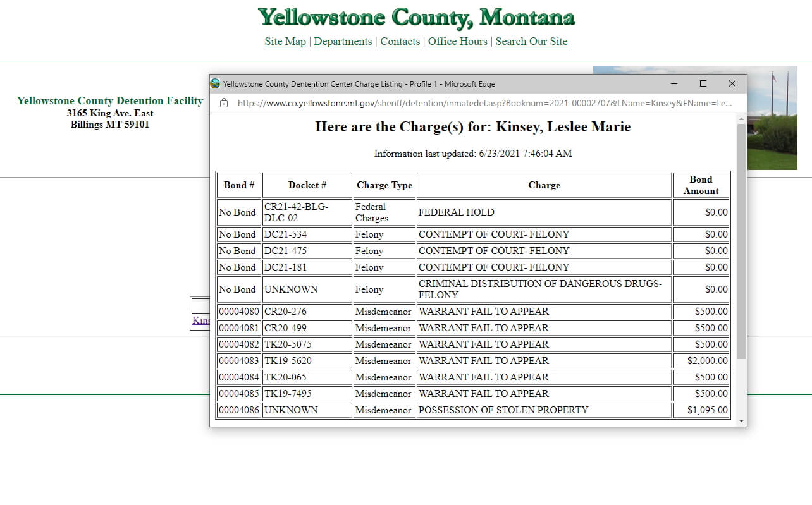Click CRIMINAL DISTRIBUTION OF DANGEROUS DRUGS charge
Screen dimensions: 812x505
544,289
